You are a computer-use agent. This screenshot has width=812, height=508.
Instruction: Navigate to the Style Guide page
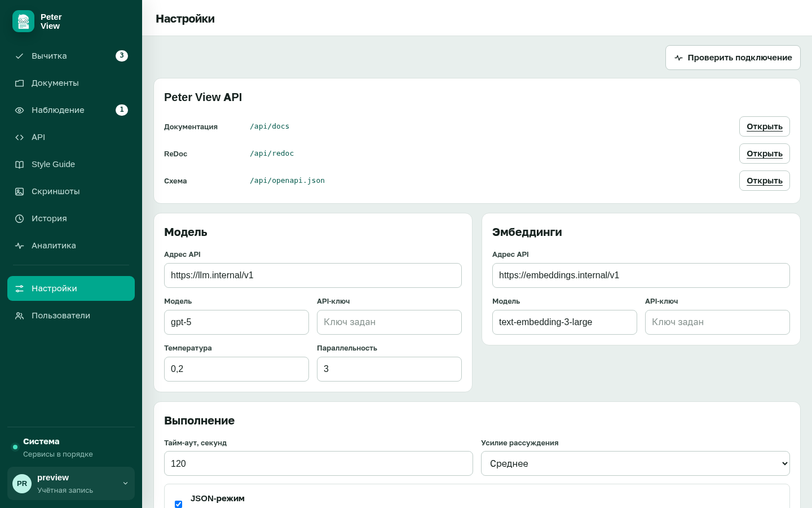[71, 164]
